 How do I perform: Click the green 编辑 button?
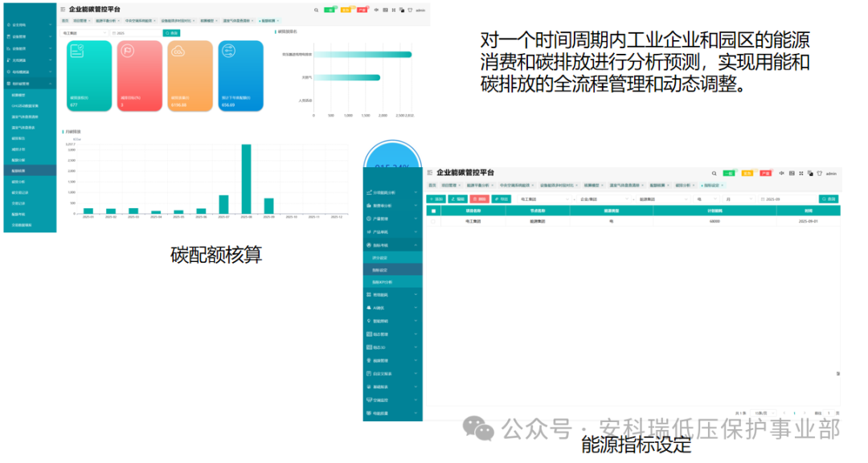coord(458,199)
